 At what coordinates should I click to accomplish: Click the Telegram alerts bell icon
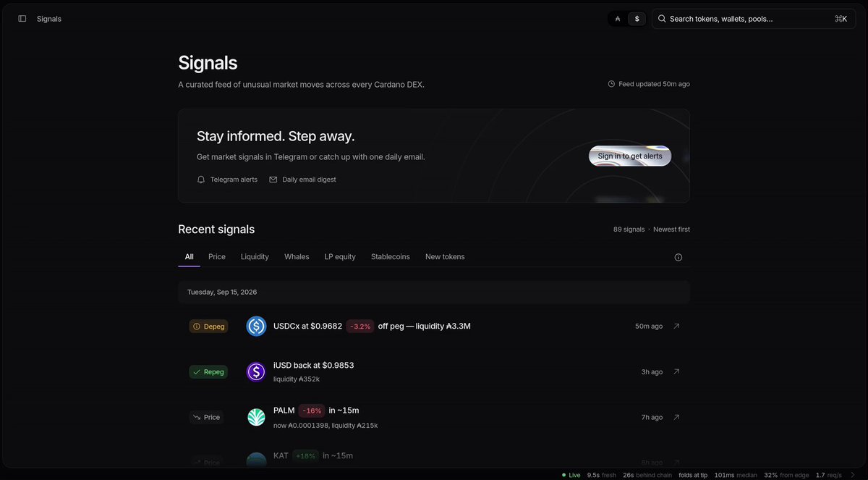pos(201,180)
